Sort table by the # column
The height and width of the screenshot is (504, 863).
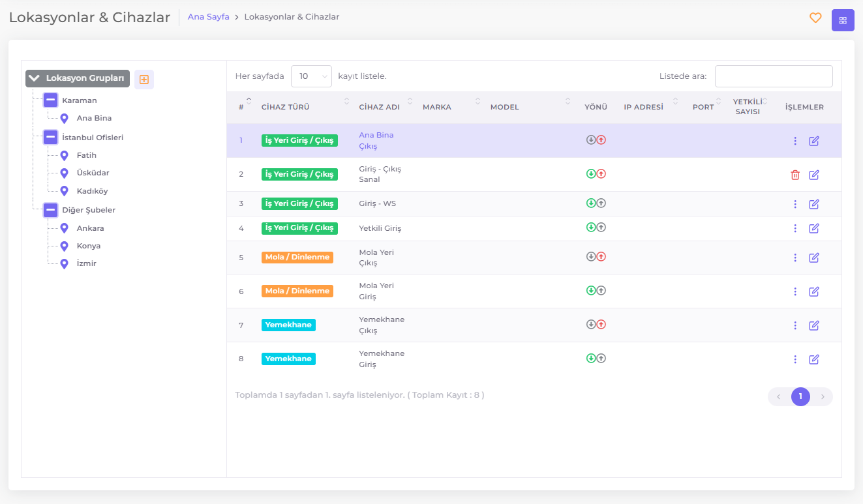point(241,106)
